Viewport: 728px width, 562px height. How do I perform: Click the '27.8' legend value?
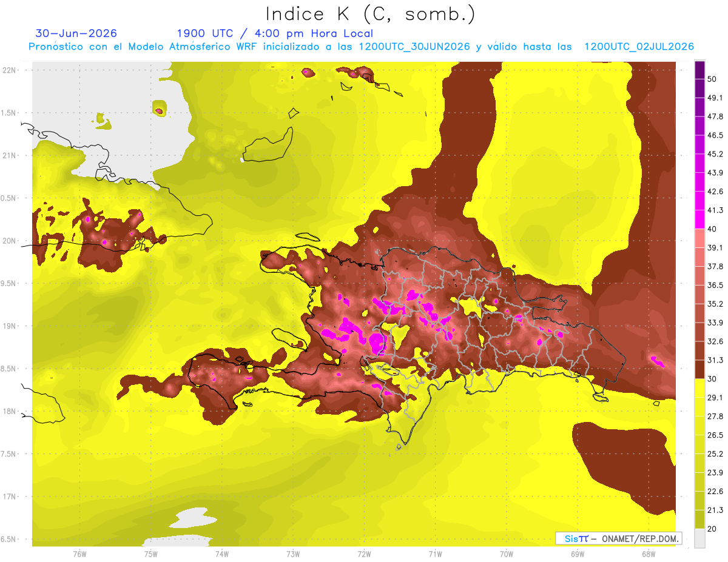[x=715, y=416]
